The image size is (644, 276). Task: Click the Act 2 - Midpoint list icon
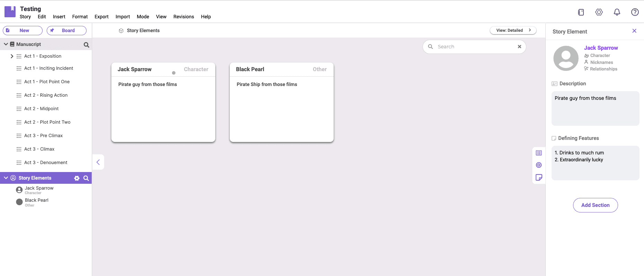click(19, 109)
